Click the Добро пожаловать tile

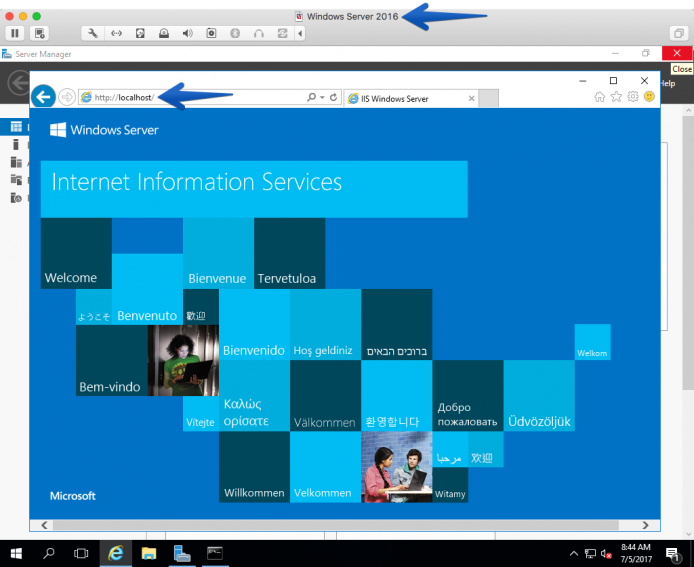468,396
